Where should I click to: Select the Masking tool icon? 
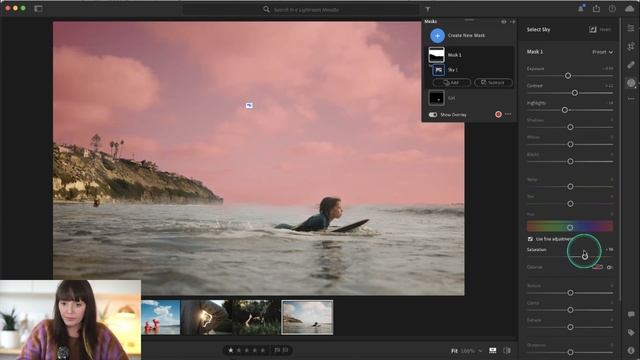[631, 83]
